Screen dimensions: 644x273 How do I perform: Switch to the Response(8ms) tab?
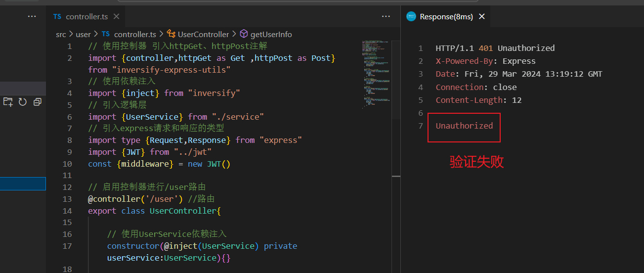446,17
